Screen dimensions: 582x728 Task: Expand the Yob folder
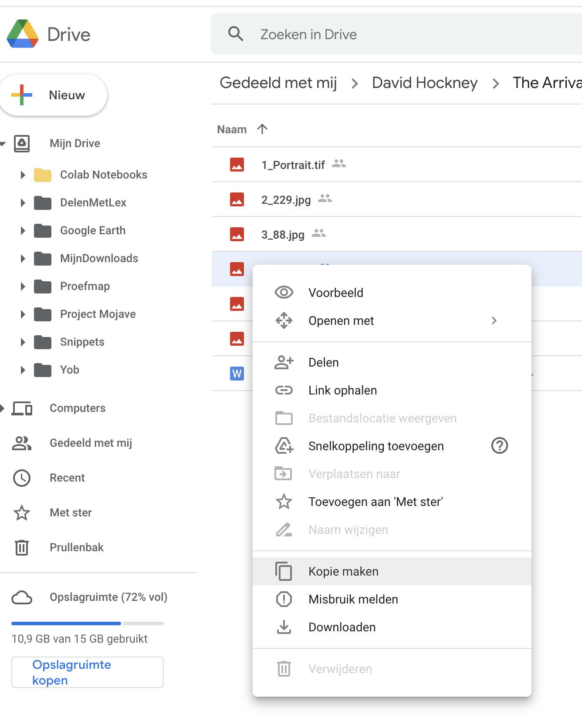pos(23,370)
